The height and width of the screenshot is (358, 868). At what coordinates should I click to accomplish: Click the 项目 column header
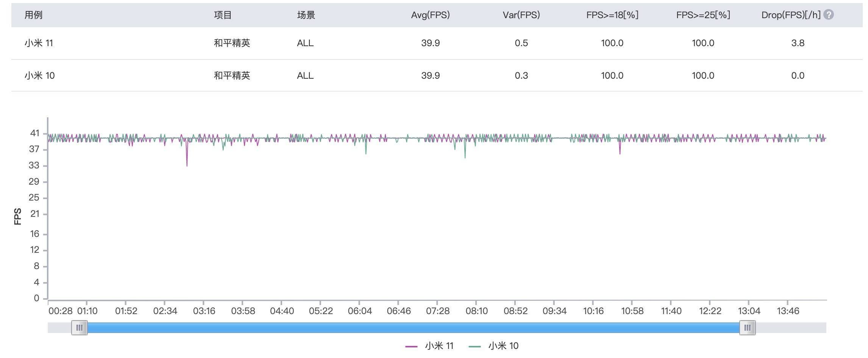coord(223,15)
